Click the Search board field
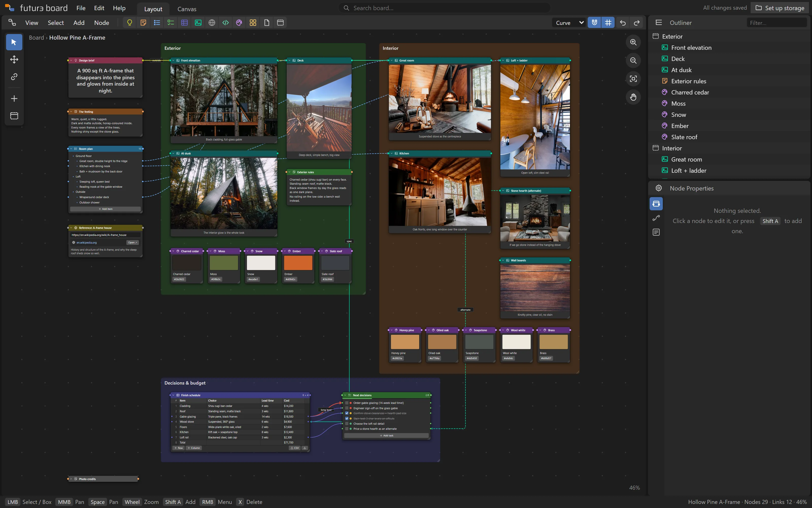The width and height of the screenshot is (812, 508). (x=445, y=8)
